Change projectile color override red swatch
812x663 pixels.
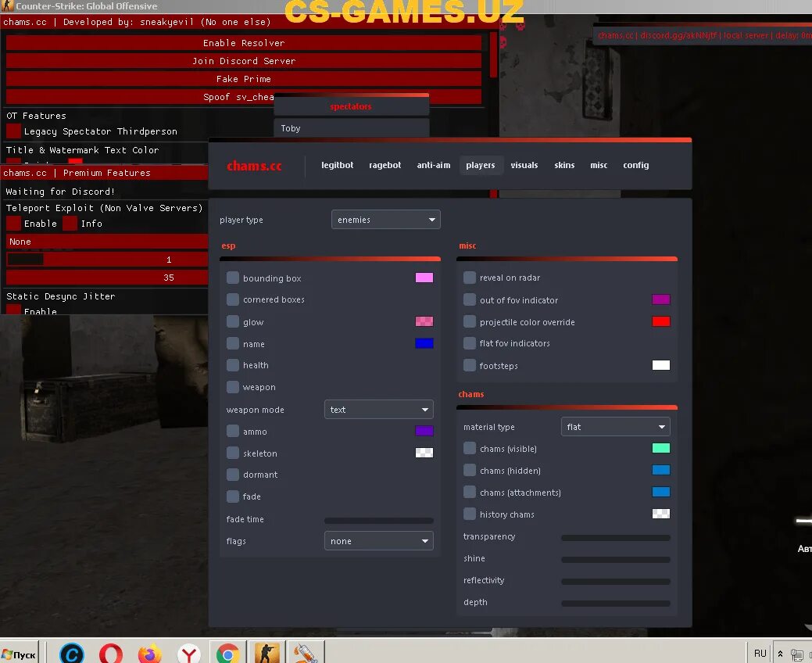[661, 321]
